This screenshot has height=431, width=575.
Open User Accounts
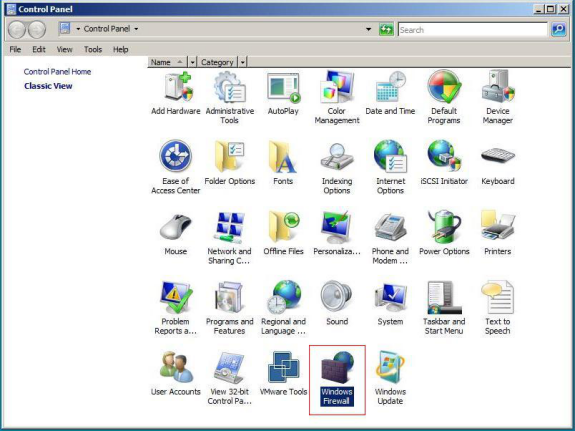[x=176, y=373]
